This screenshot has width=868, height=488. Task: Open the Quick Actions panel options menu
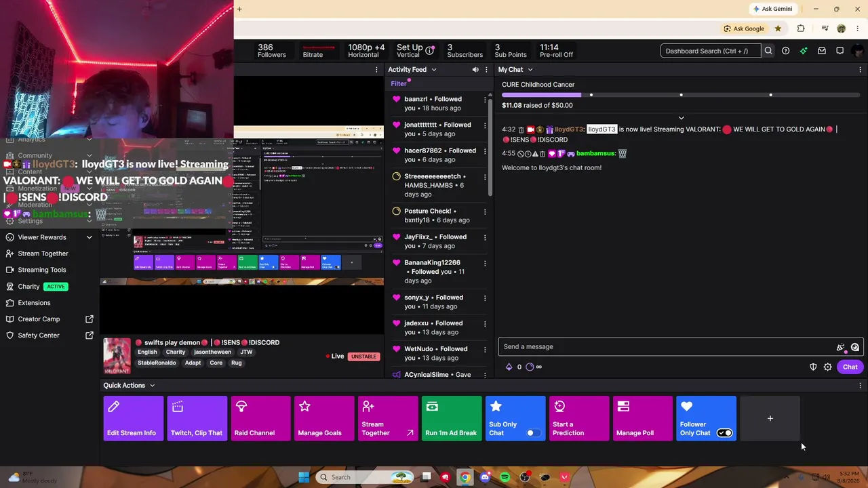[x=860, y=386]
